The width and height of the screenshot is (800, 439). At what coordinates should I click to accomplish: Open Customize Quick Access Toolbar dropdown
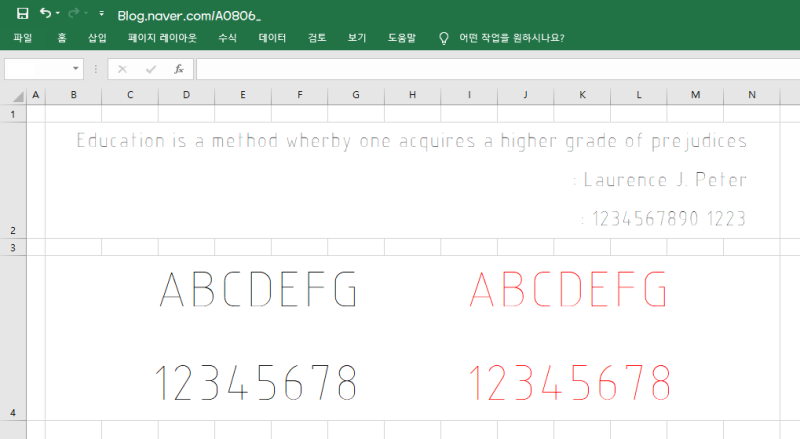[x=102, y=13]
